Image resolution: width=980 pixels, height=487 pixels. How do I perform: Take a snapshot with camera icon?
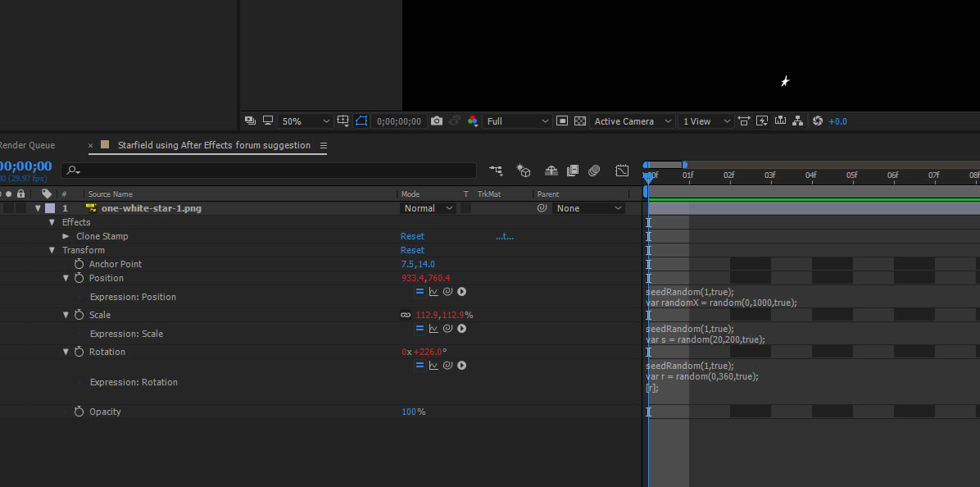pos(436,121)
